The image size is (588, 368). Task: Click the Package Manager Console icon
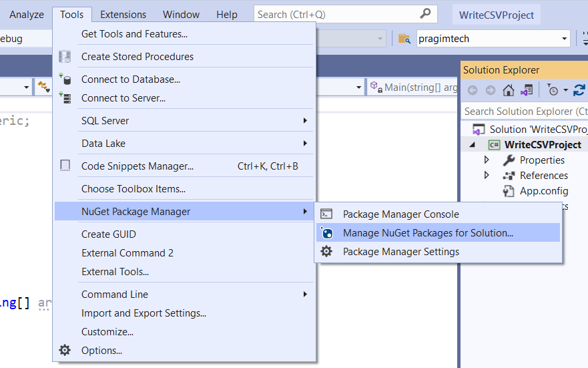click(x=326, y=214)
